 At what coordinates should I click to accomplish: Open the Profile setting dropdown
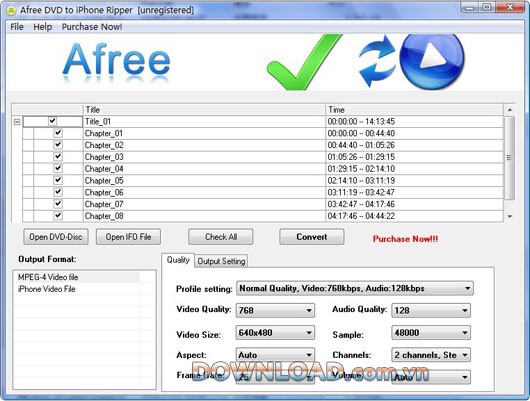click(x=355, y=288)
